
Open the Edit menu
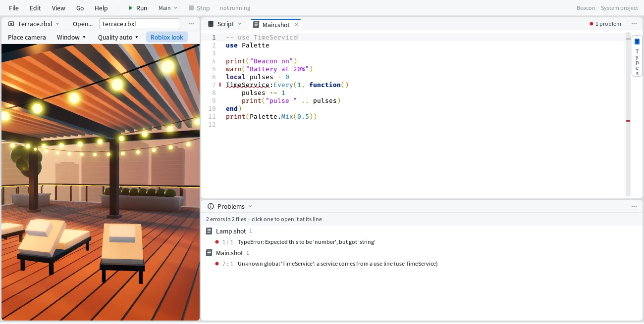pos(35,8)
